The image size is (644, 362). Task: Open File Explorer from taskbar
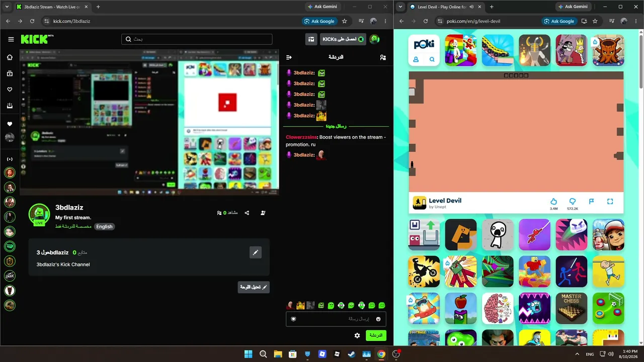(x=278, y=354)
